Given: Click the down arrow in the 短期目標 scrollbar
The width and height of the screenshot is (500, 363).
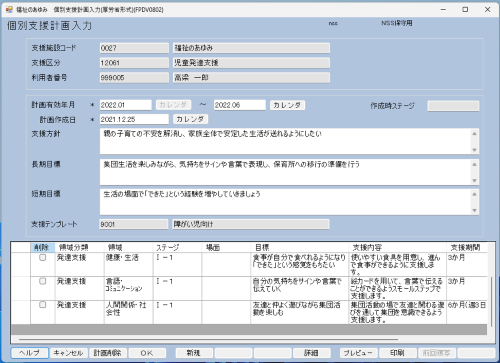Looking at the screenshot, I should 475,210.
